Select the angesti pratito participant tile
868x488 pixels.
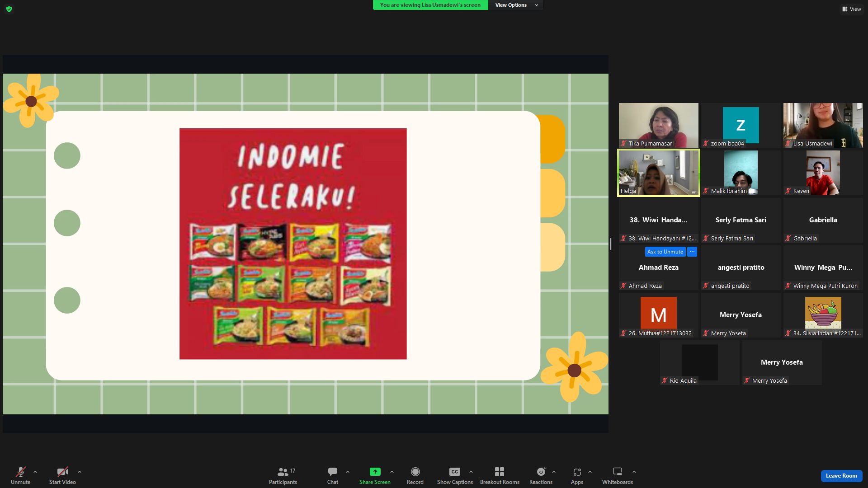[x=741, y=267]
